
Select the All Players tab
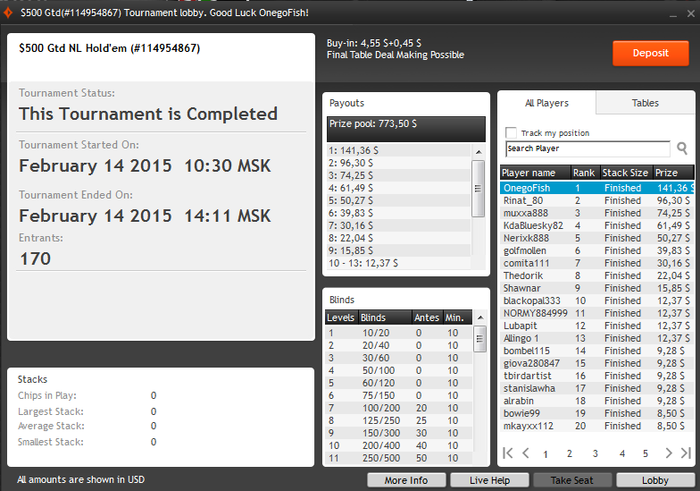pyautogui.click(x=547, y=103)
